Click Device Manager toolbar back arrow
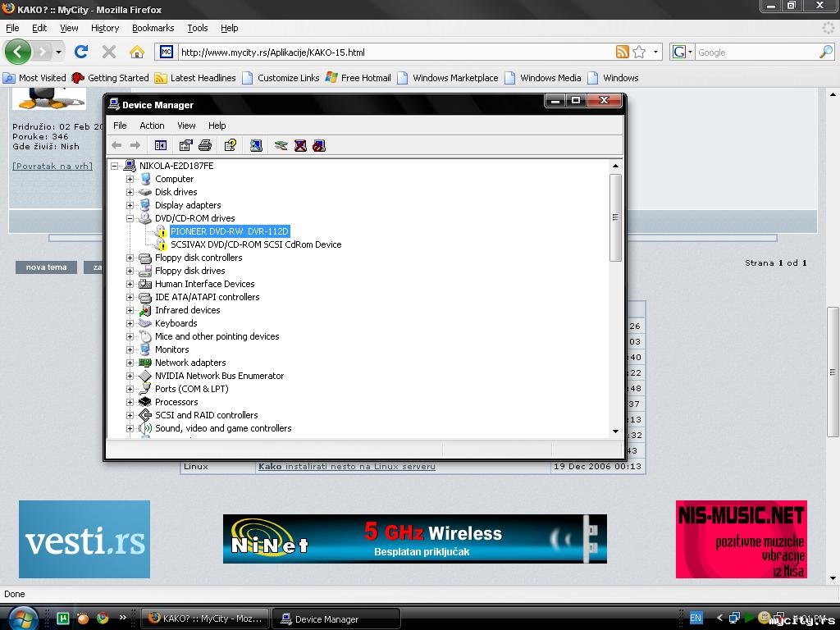The height and width of the screenshot is (630, 840). point(116,145)
